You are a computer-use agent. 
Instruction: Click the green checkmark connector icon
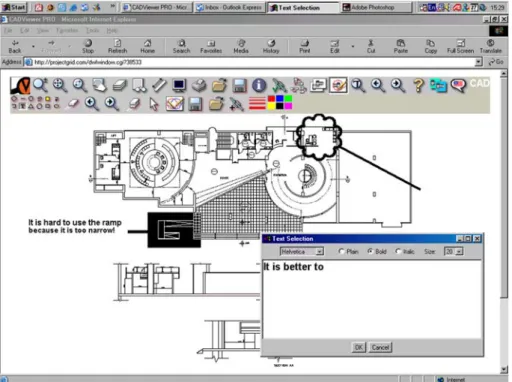[279, 85]
